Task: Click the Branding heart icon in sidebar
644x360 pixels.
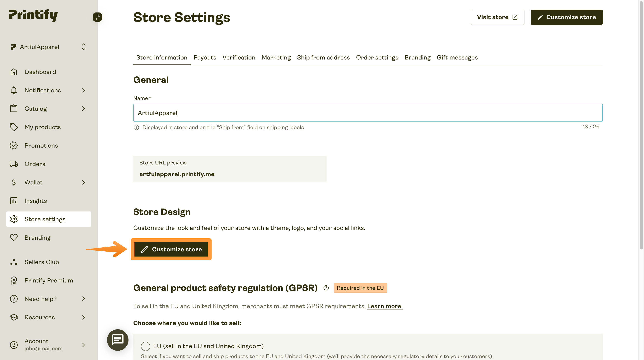Action: (x=14, y=237)
